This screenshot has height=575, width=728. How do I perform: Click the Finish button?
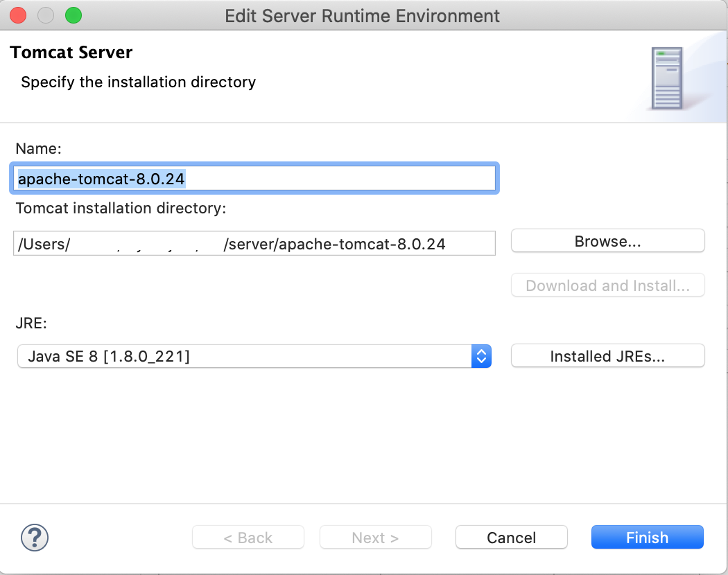(647, 537)
